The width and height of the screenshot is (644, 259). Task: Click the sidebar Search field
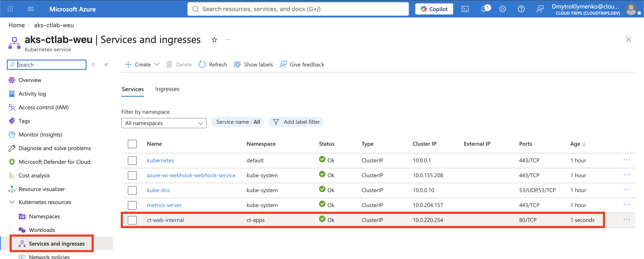tap(47, 65)
